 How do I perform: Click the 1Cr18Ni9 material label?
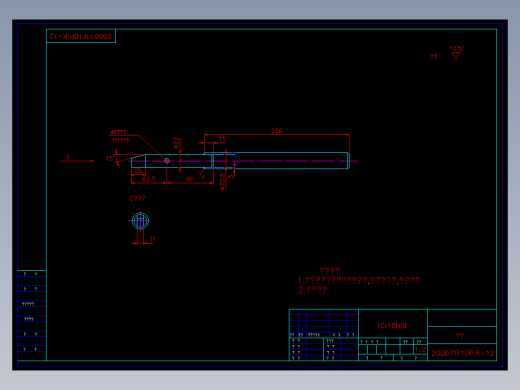(392, 326)
